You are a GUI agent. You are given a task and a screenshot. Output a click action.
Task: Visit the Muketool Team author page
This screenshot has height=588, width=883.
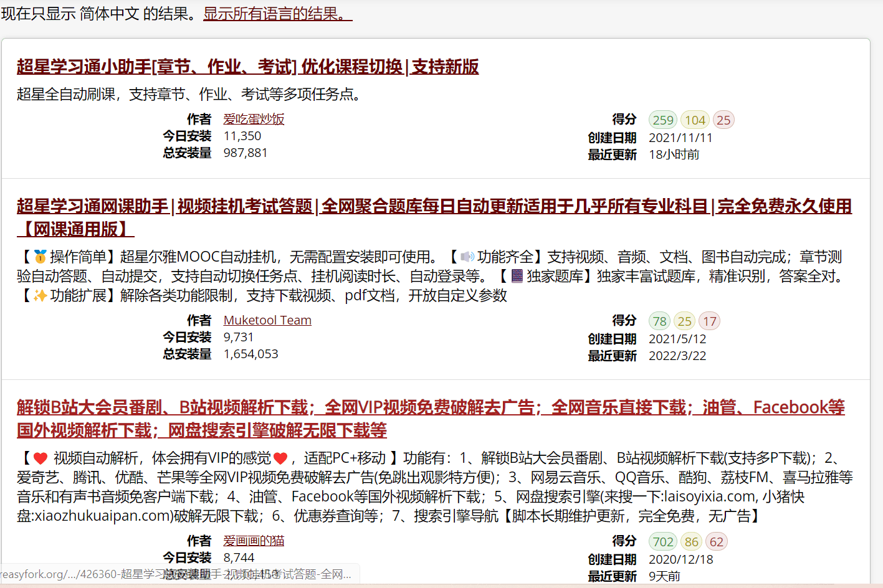(267, 320)
